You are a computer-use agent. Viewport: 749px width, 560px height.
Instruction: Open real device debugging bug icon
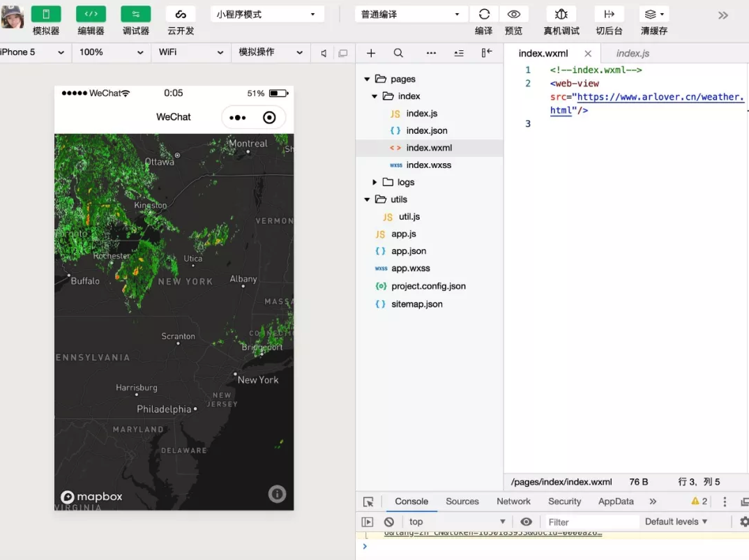click(x=561, y=15)
